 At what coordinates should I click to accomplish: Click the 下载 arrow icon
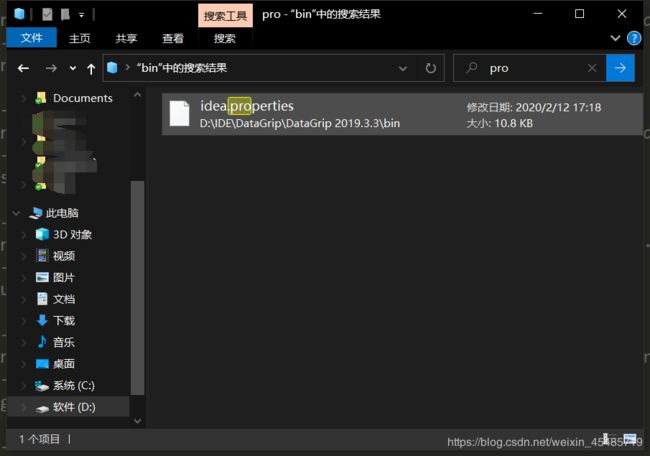click(x=42, y=320)
